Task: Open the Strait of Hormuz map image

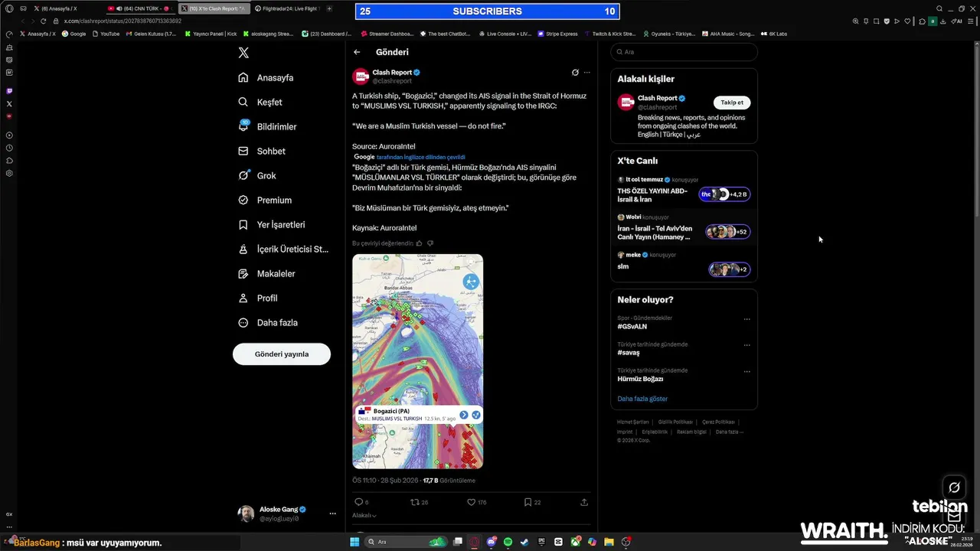Action: (417, 361)
